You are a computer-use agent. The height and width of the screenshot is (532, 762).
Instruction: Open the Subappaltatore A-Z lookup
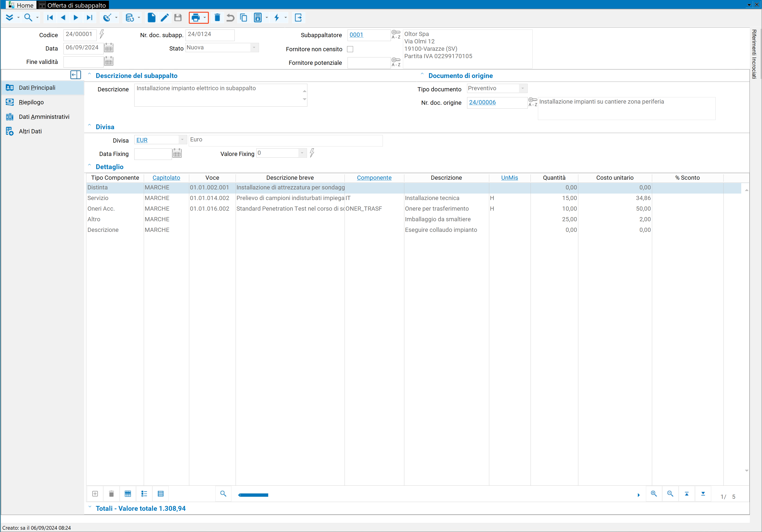(396, 35)
